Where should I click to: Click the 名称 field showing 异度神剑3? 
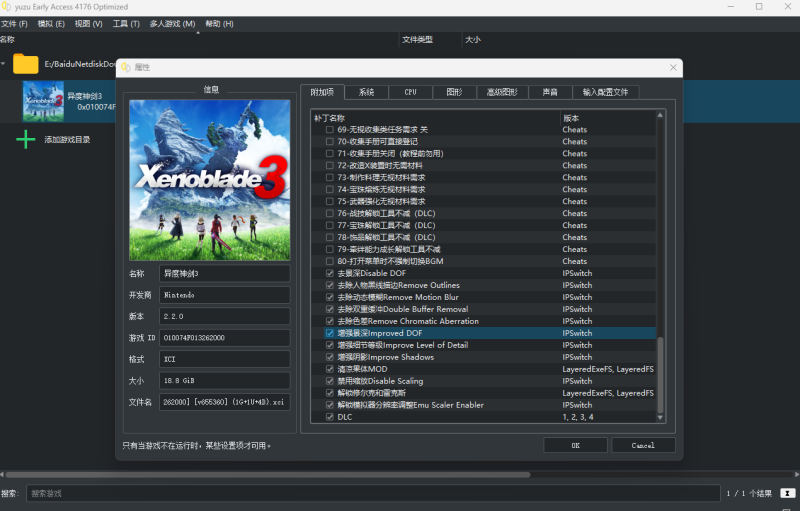224,274
